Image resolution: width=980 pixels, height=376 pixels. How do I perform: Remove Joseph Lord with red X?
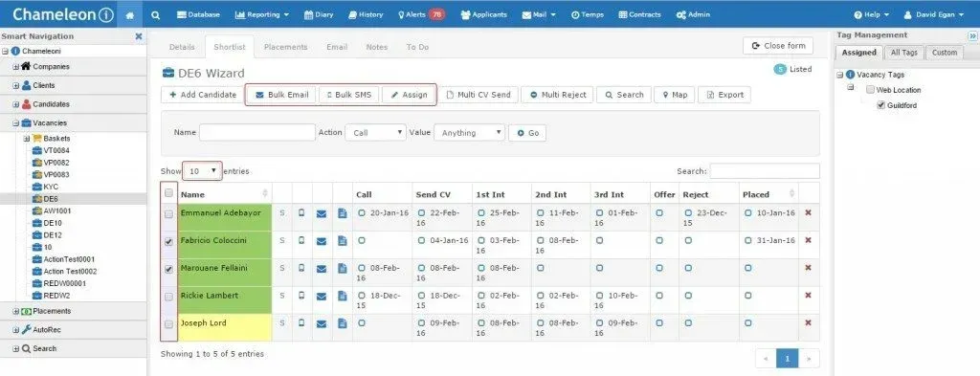(808, 323)
